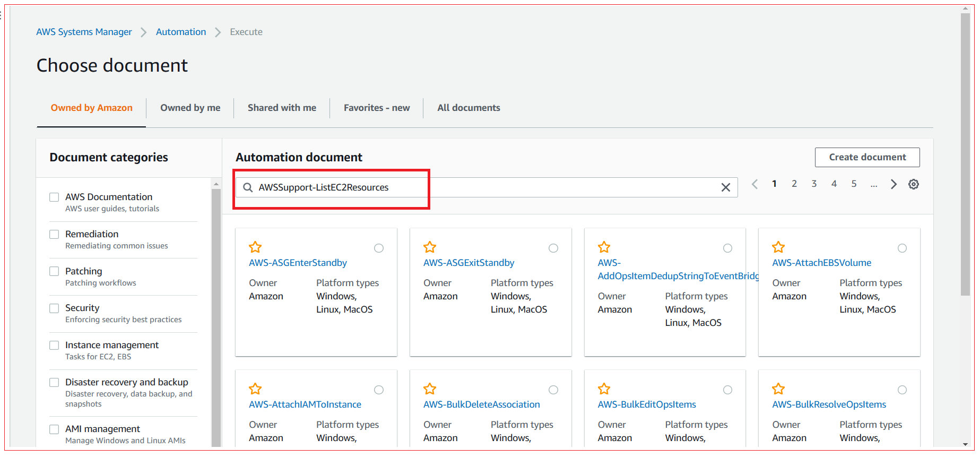Check Disaster recovery and backup category
The width and height of the screenshot is (980, 457).
54,383
